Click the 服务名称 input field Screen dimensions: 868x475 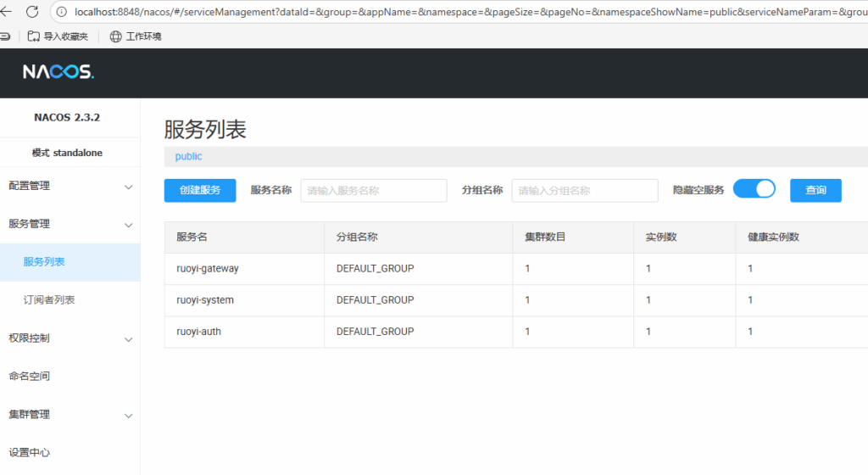[373, 191]
